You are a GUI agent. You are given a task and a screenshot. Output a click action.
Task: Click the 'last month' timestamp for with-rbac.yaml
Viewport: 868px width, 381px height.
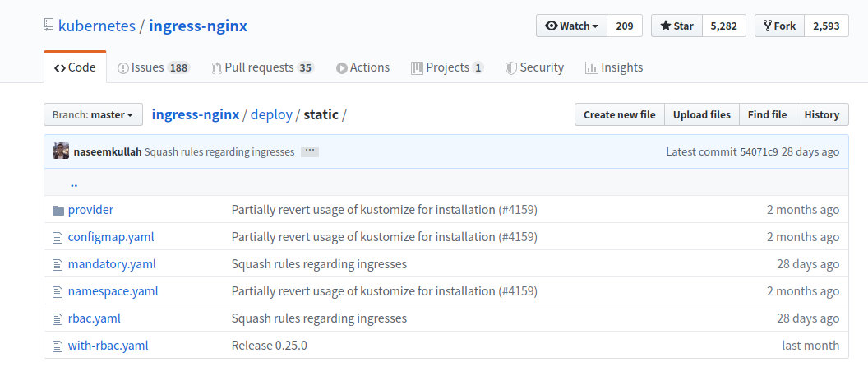click(x=810, y=346)
